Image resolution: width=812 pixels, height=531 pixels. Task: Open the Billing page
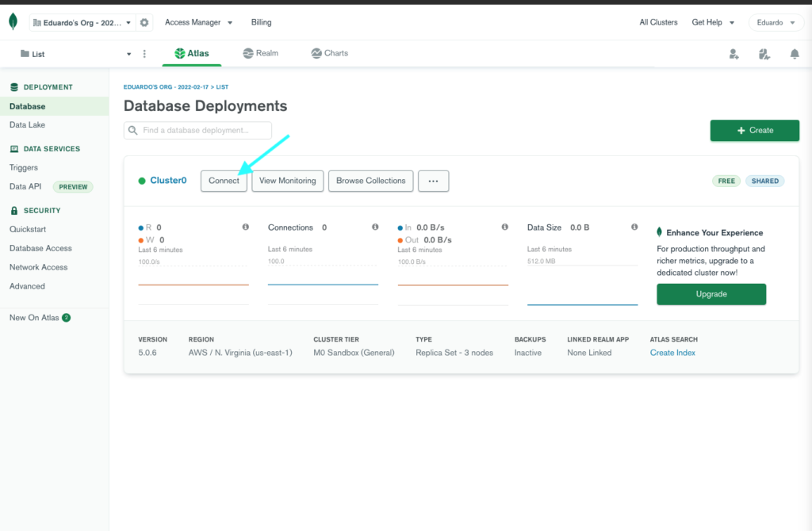tap(261, 22)
